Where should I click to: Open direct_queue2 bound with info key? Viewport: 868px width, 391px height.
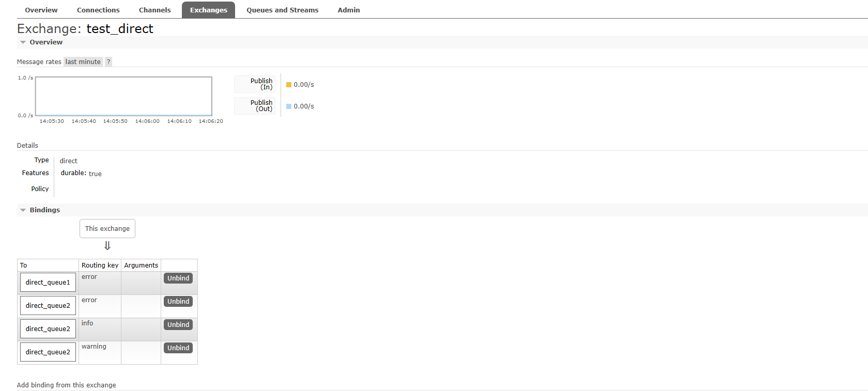[x=48, y=329]
